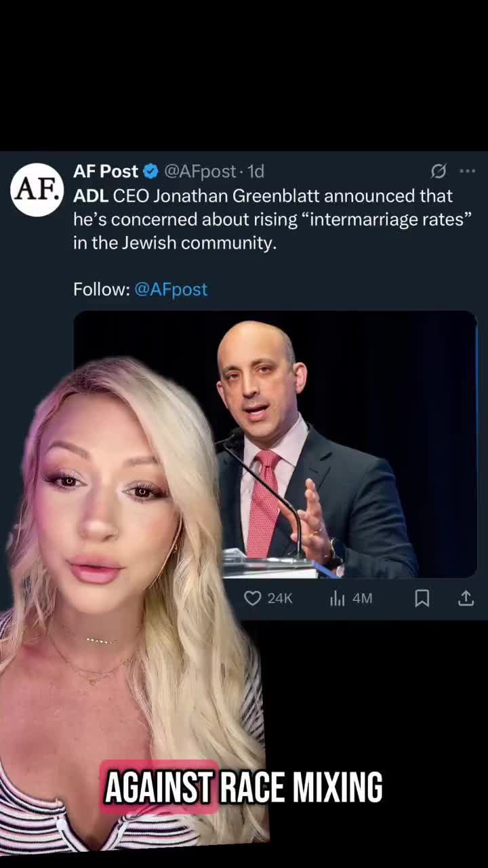Open the @AFpost handle in the header

(x=200, y=172)
